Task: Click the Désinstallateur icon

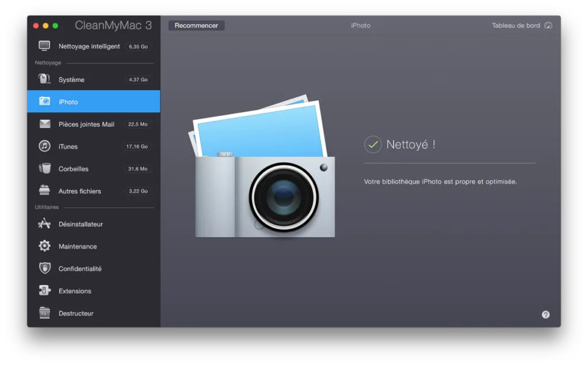Action: [44, 224]
